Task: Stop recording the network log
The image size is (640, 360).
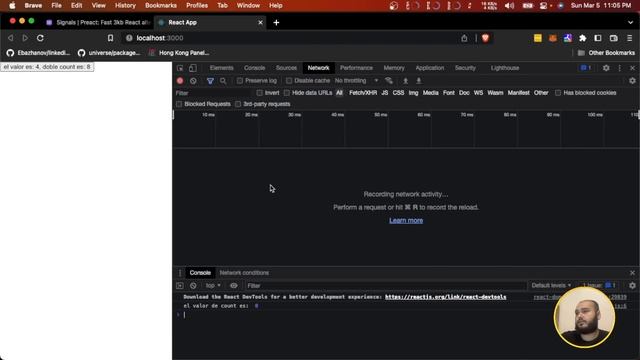Action: (x=180, y=81)
